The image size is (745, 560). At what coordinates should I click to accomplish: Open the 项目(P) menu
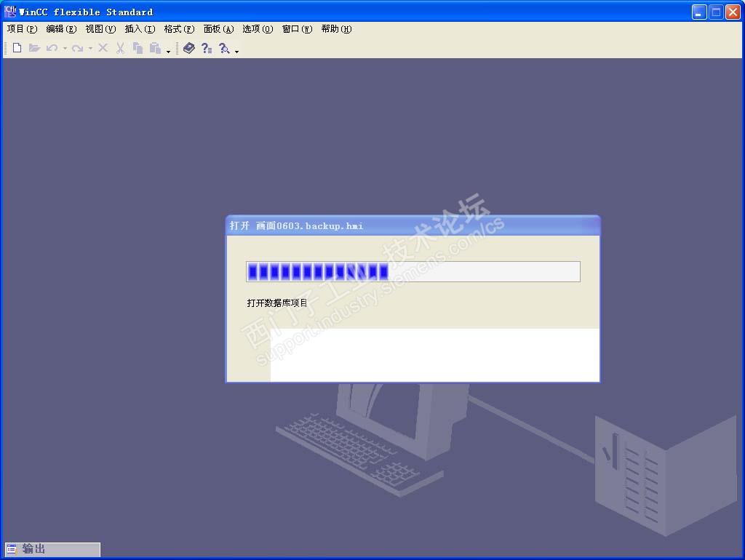[x=22, y=29]
